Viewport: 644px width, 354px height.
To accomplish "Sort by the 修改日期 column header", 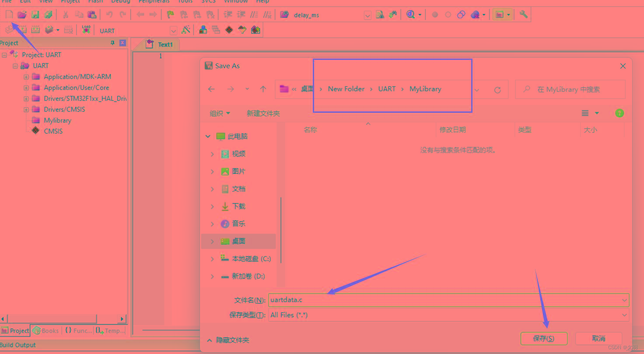I will coord(453,130).
